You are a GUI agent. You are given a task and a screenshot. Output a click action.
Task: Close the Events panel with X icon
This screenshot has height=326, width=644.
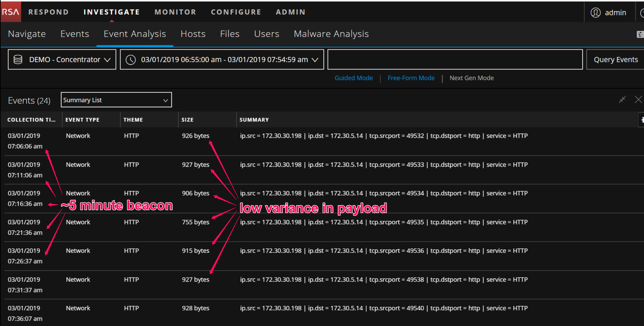(x=638, y=100)
